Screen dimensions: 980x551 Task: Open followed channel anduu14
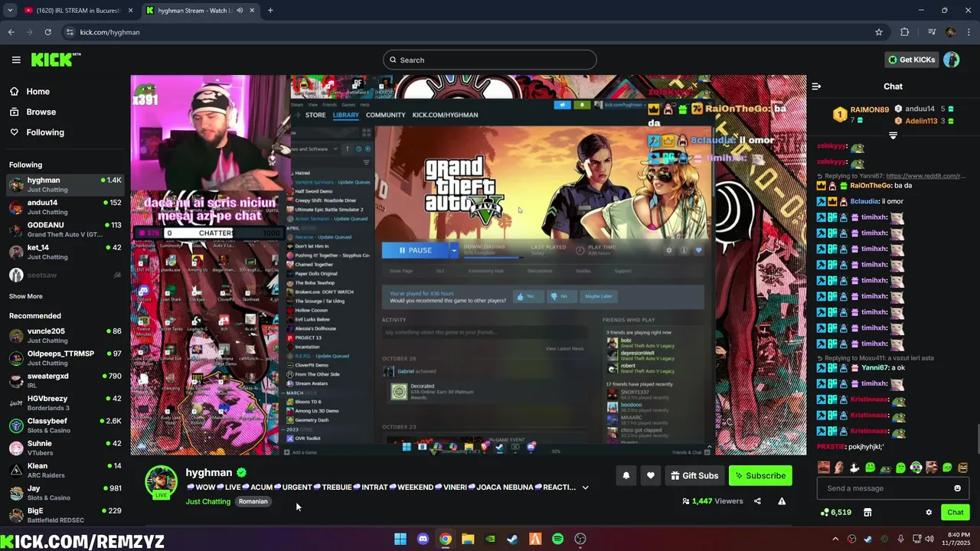tap(65, 207)
